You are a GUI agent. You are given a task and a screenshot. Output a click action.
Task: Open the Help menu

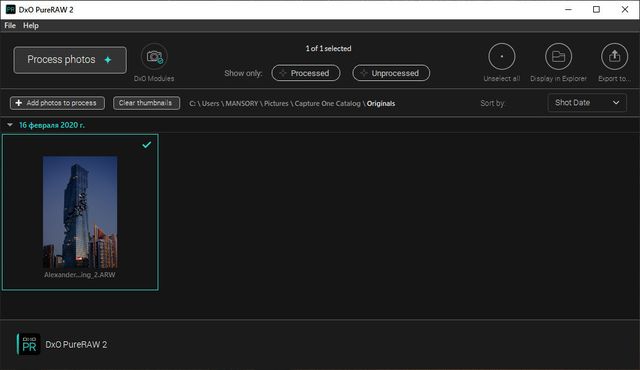(31, 25)
